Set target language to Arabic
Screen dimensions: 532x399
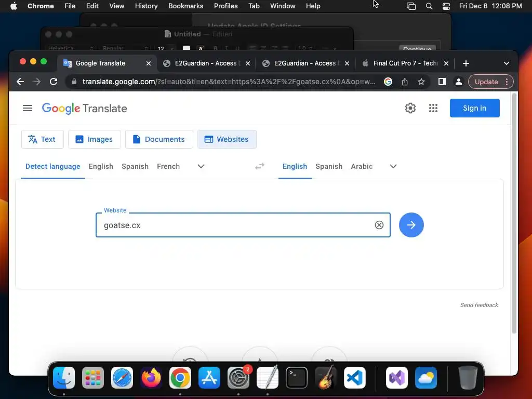tap(362, 167)
